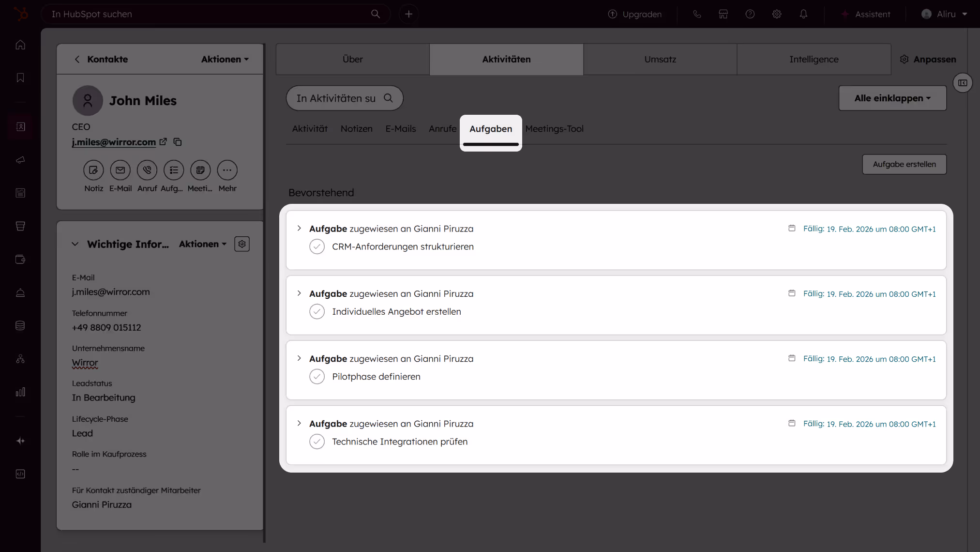
Task: Open the j.miles@wirror.com email link
Action: click(114, 142)
